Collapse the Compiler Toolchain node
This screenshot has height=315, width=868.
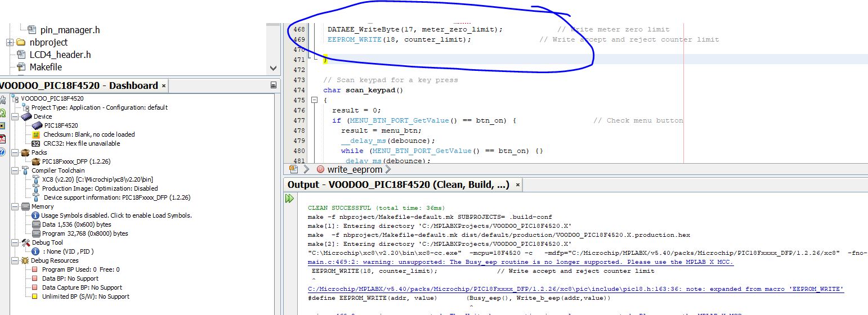(x=15, y=170)
